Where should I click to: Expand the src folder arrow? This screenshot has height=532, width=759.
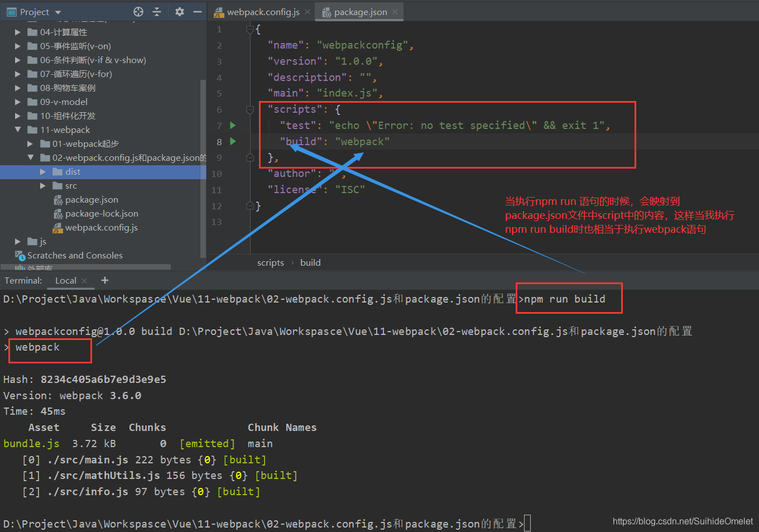(x=43, y=186)
